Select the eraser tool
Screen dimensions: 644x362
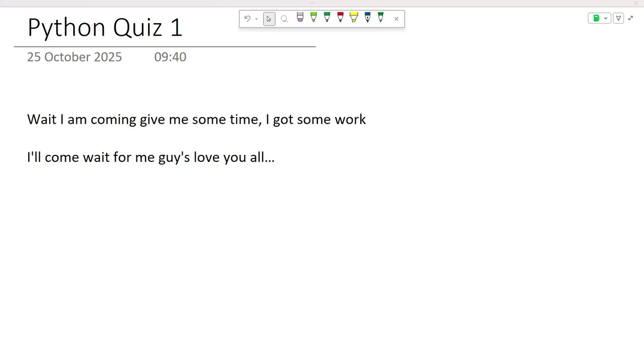point(300,18)
